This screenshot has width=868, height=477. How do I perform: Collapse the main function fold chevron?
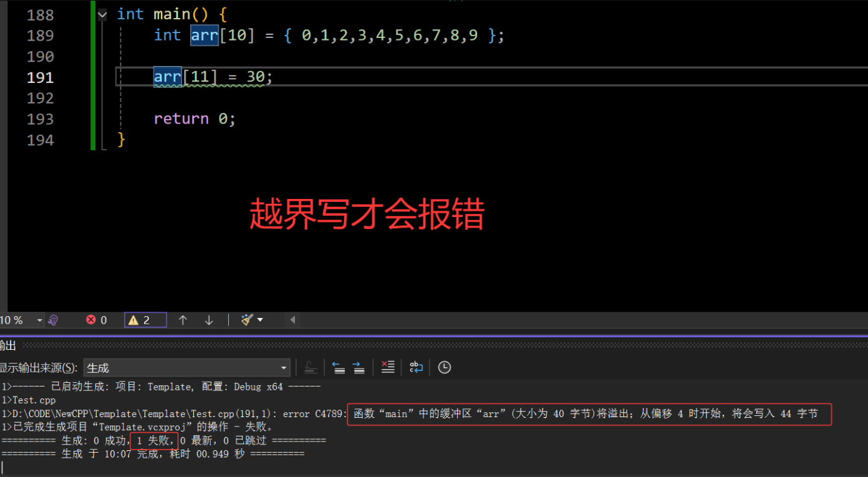(x=103, y=14)
